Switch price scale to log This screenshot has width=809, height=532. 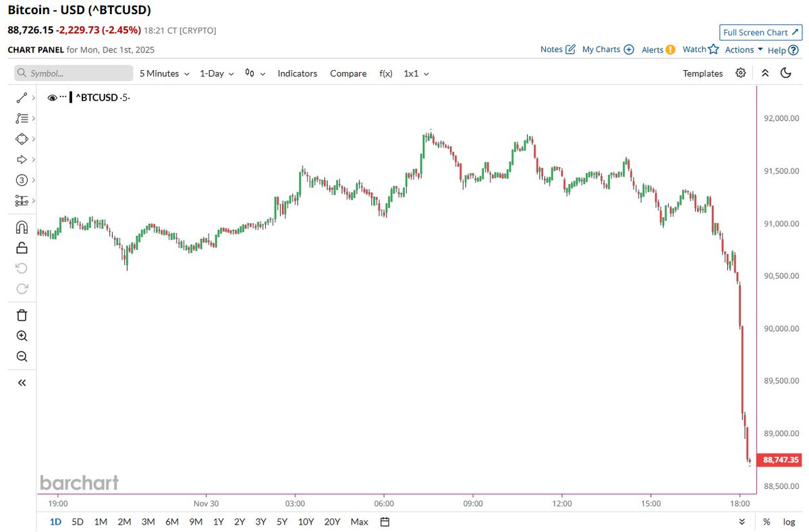(788, 521)
